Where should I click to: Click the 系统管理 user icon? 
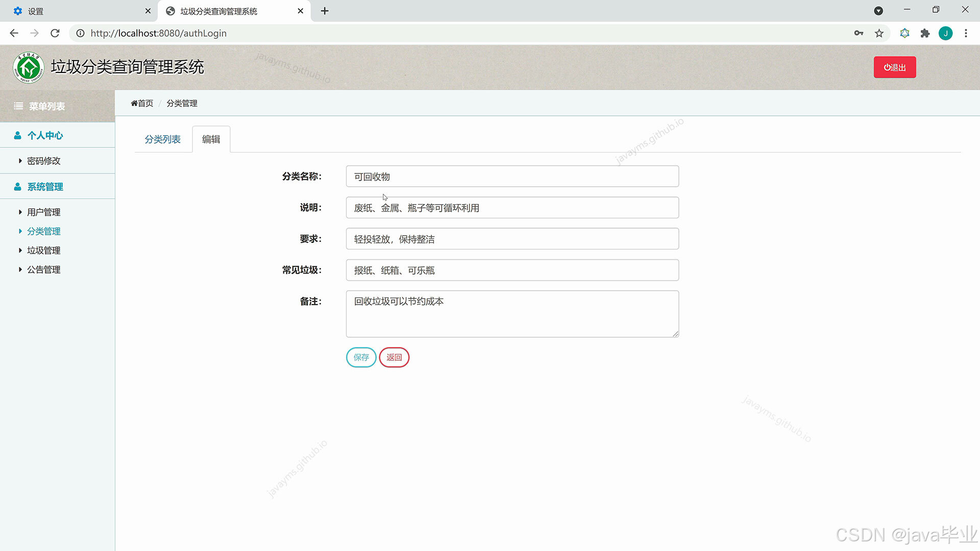point(17,187)
